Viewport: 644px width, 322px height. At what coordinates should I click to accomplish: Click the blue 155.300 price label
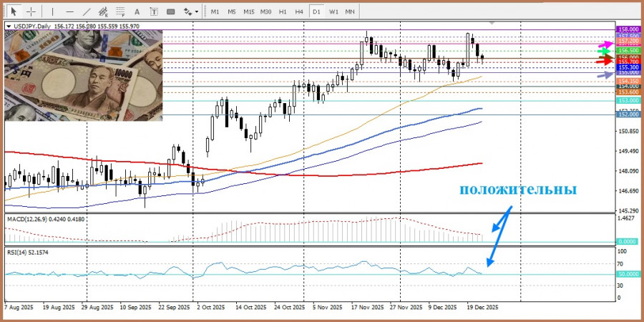628,67
